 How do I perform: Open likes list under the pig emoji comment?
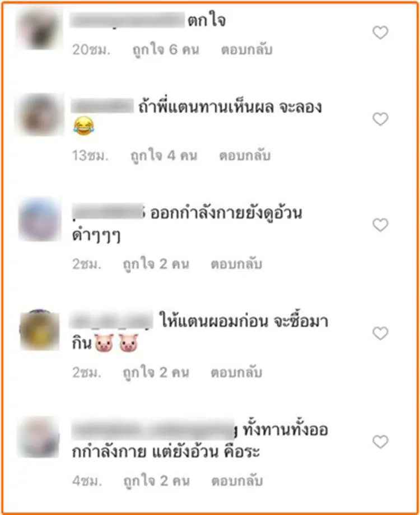(156, 373)
